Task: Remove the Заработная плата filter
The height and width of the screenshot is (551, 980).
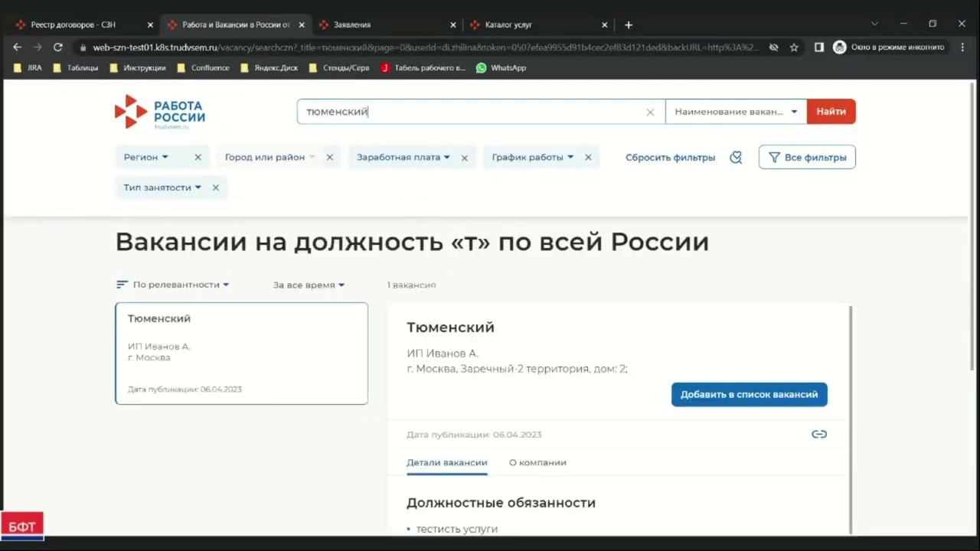Action: click(464, 157)
